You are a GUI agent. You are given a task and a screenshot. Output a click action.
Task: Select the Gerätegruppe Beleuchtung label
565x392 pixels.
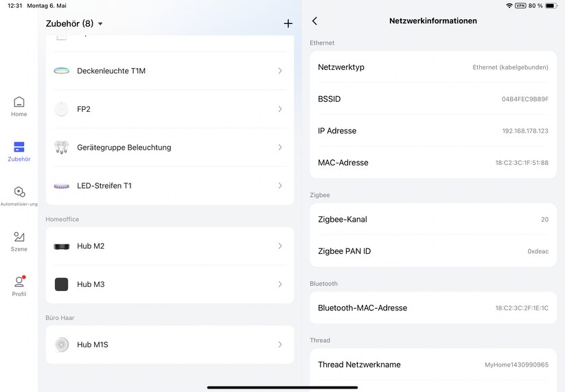[x=124, y=148]
